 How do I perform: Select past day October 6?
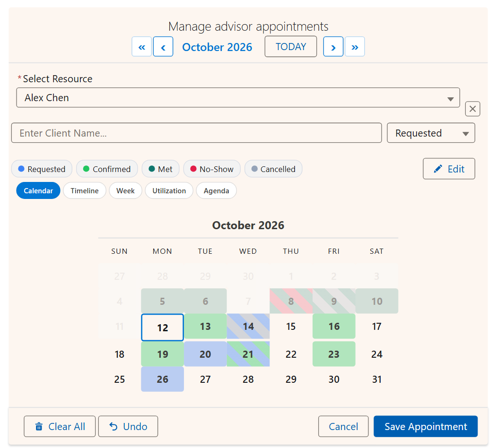205,301
